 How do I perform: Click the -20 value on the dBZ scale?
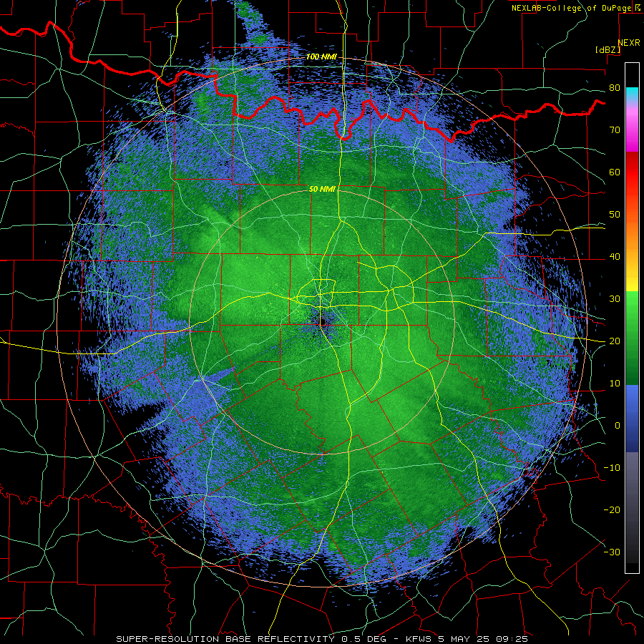[x=612, y=509]
